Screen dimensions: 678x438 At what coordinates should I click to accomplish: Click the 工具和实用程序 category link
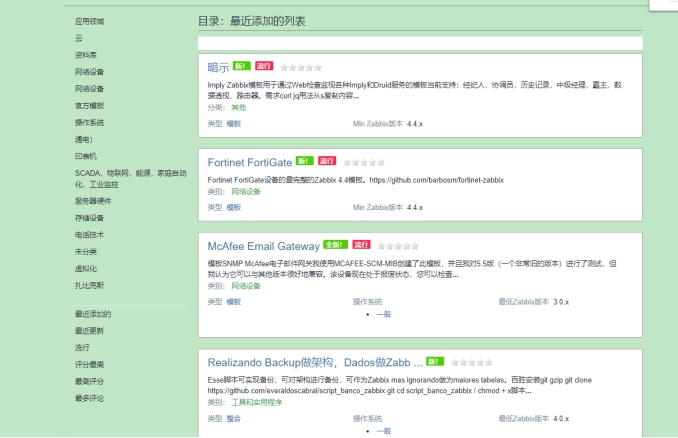[x=257, y=403]
